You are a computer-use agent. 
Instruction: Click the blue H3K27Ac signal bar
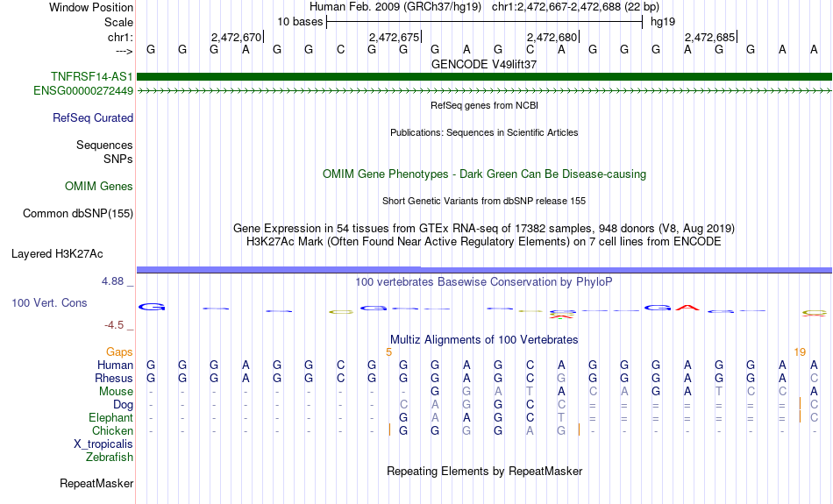484,270
